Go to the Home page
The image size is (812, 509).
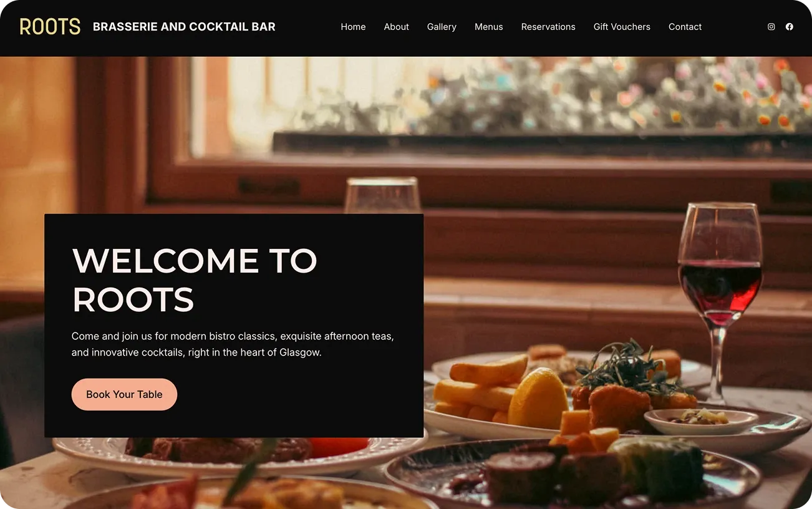point(353,27)
